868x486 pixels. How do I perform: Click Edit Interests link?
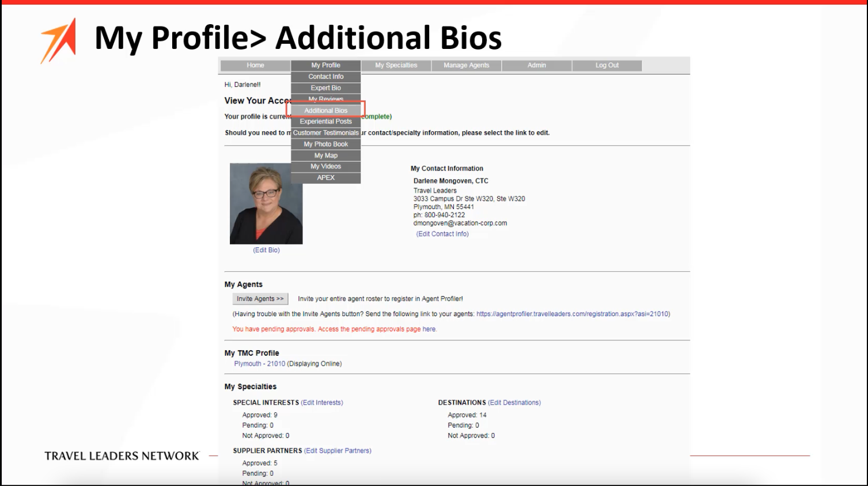click(x=322, y=403)
